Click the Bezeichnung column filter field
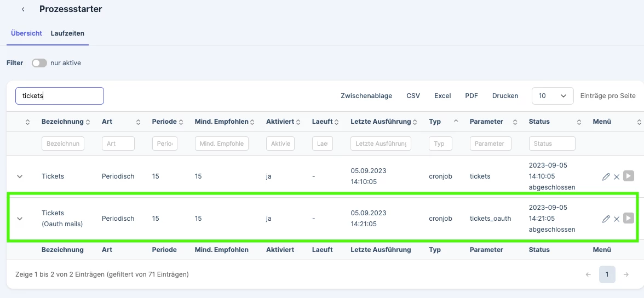This screenshot has height=298, width=644. point(63,144)
